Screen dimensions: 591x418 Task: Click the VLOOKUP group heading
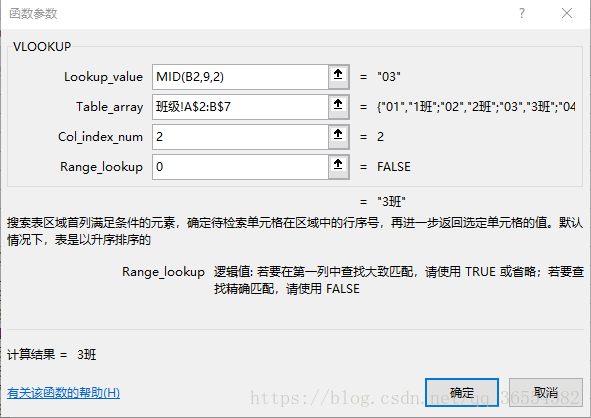(x=42, y=46)
